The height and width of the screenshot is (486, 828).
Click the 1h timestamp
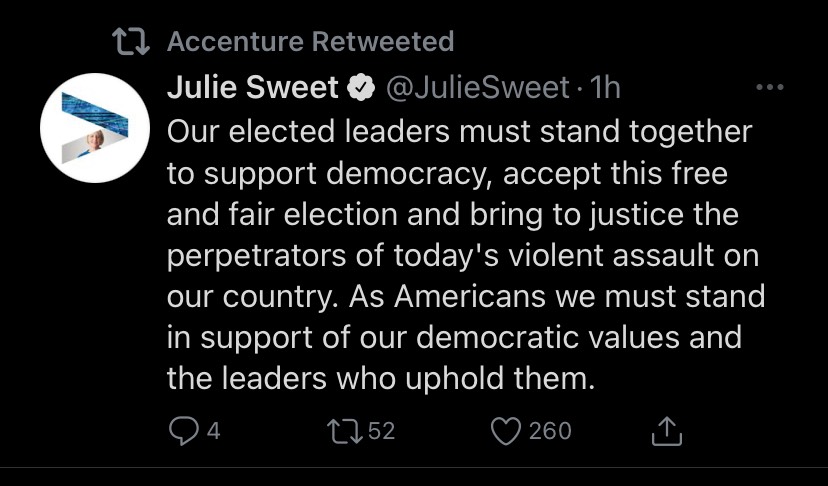[605, 88]
